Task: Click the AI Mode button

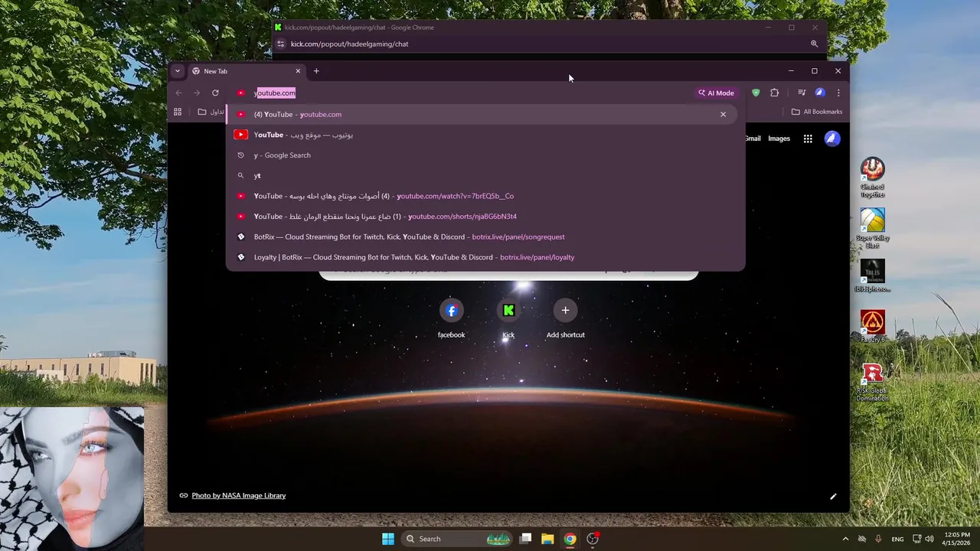Action: click(716, 93)
